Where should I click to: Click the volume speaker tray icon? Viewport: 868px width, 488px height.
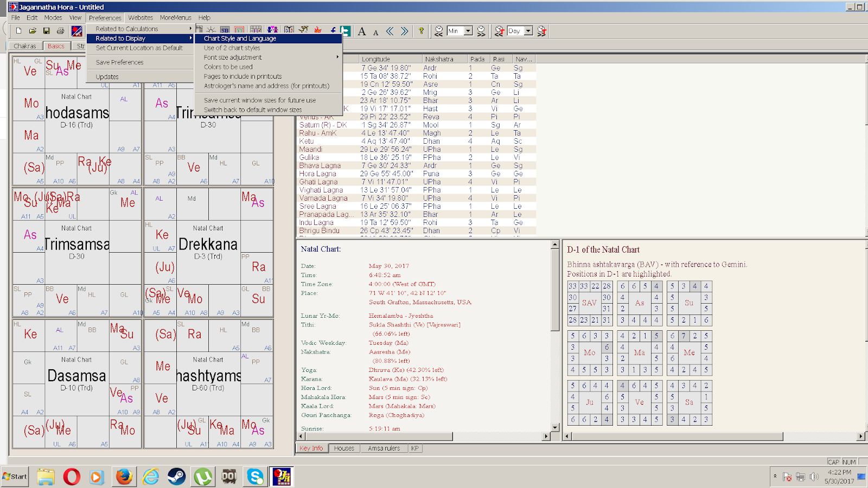click(x=814, y=477)
